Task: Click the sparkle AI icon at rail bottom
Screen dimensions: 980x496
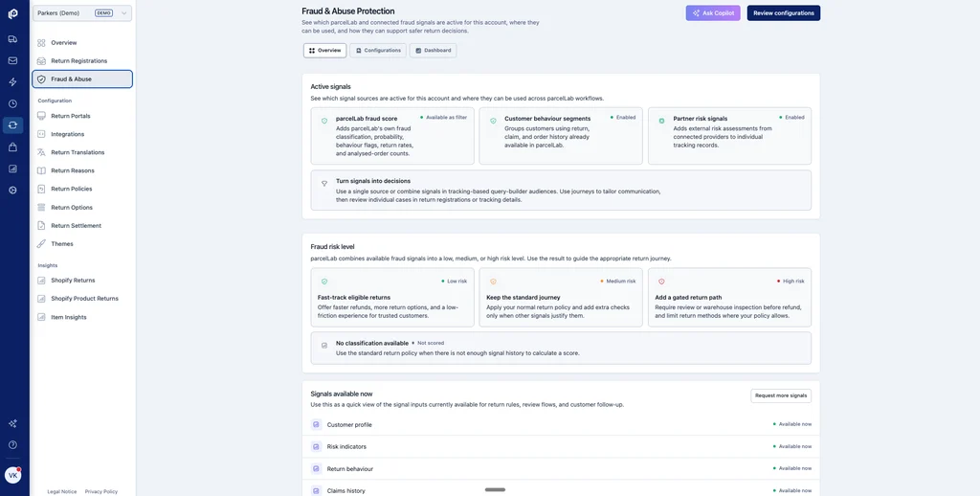Action: point(12,423)
